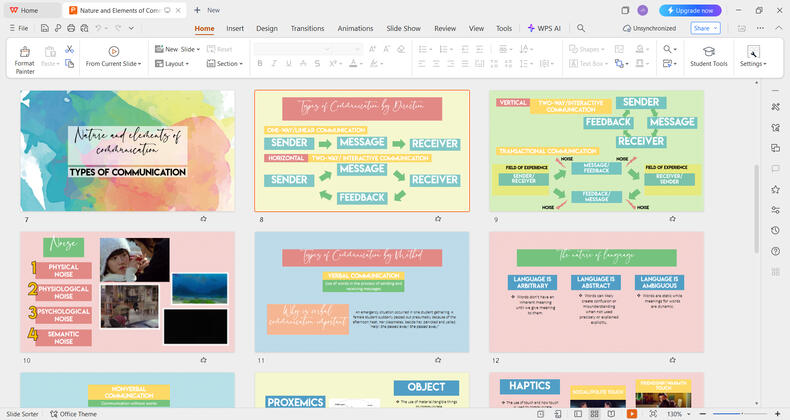The height and width of the screenshot is (420, 790).
Task: Open the Share dropdown button
Action: 705,28
